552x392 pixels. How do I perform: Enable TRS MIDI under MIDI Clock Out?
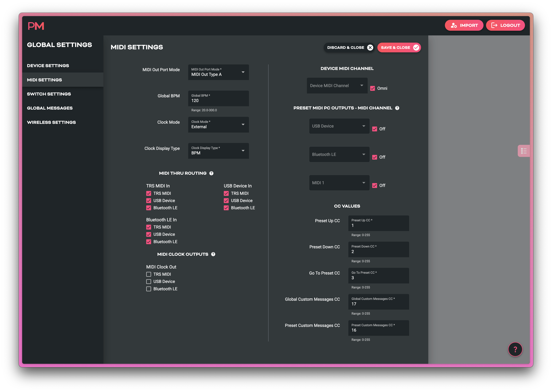point(149,274)
